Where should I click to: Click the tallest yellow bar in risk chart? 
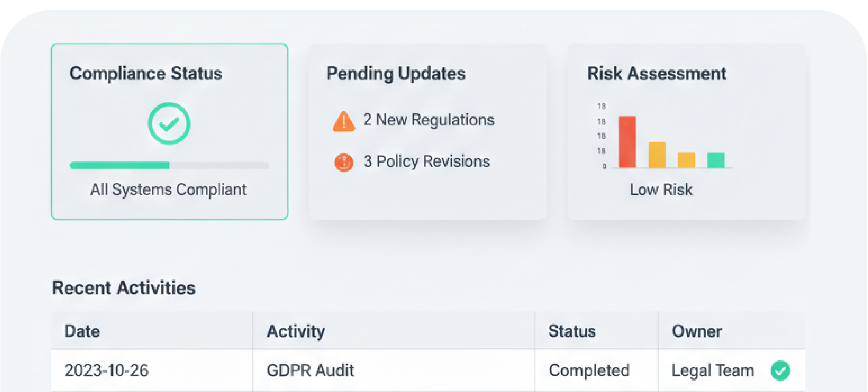(657, 155)
